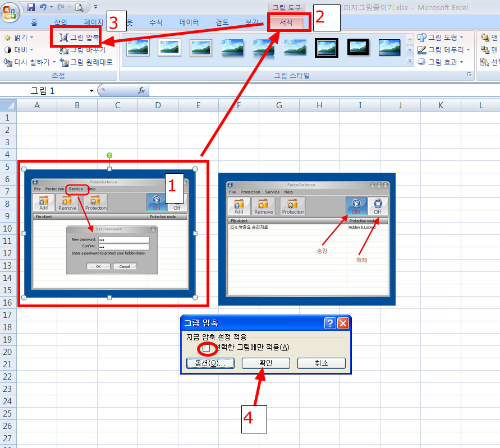Click 그림 압축 (Compress Pictures)
The image size is (500, 448).
(79, 38)
